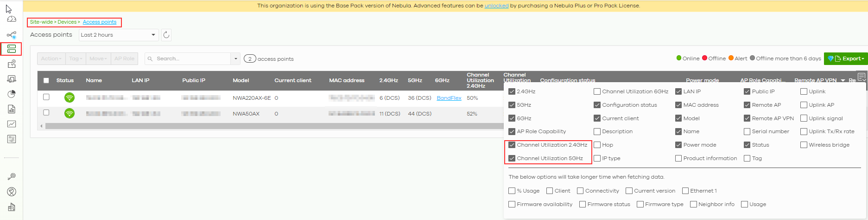Check the Firmware status option
868x220 pixels.
583,204
